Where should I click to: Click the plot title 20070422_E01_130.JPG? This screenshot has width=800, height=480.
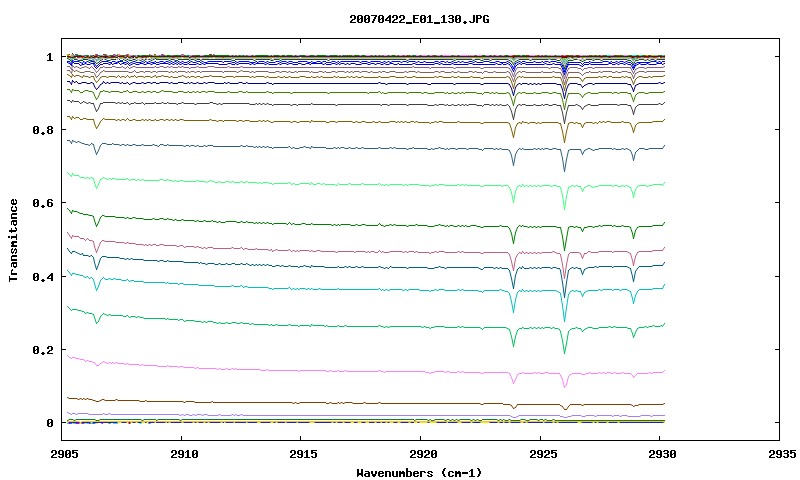419,19
